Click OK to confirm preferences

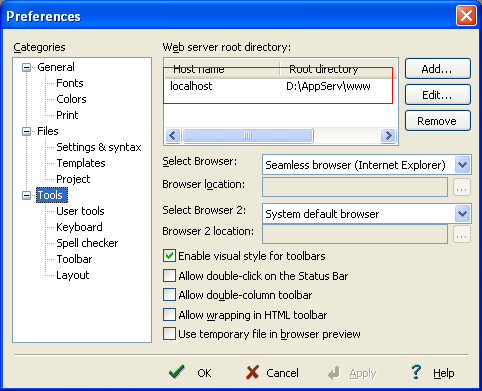[x=190, y=373]
